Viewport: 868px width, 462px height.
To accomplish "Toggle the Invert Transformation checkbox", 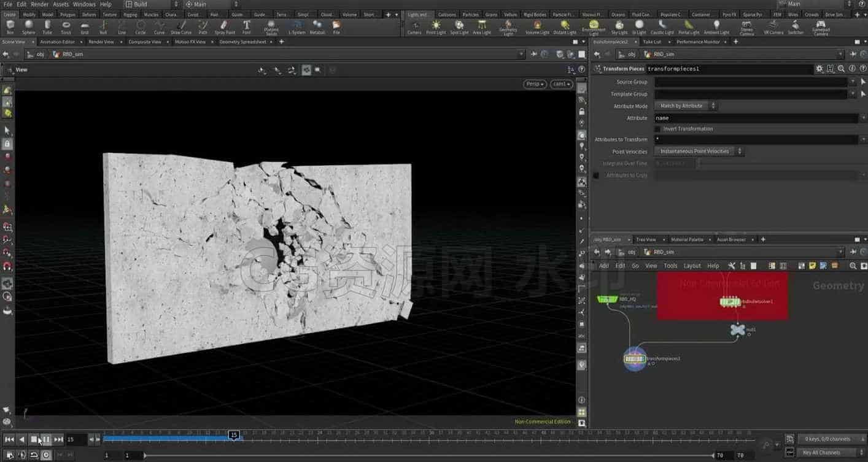I will (657, 129).
